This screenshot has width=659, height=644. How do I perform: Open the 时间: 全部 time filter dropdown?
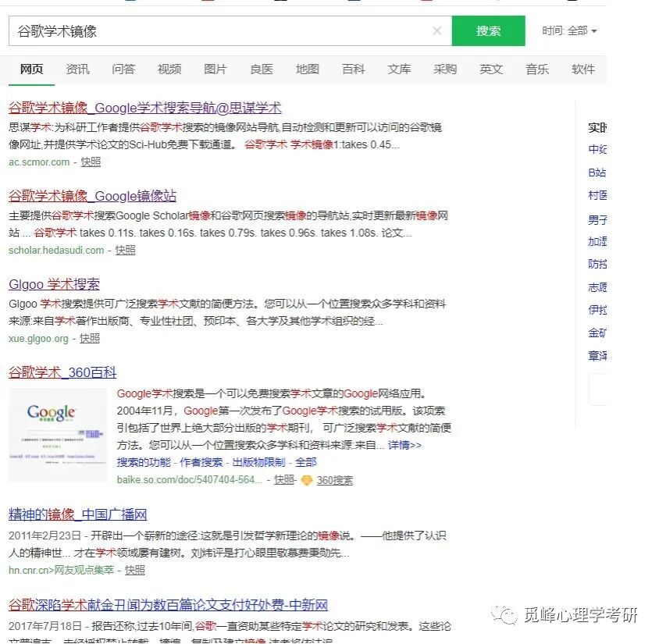(x=569, y=30)
